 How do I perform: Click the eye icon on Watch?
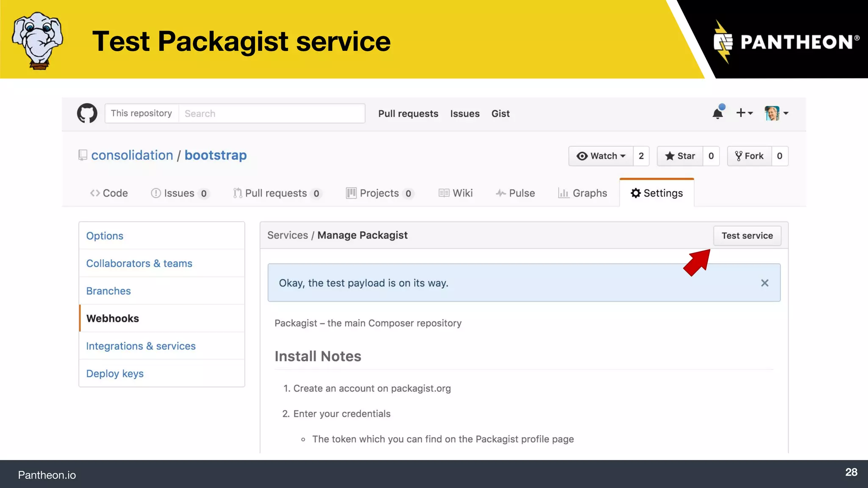[x=582, y=156]
